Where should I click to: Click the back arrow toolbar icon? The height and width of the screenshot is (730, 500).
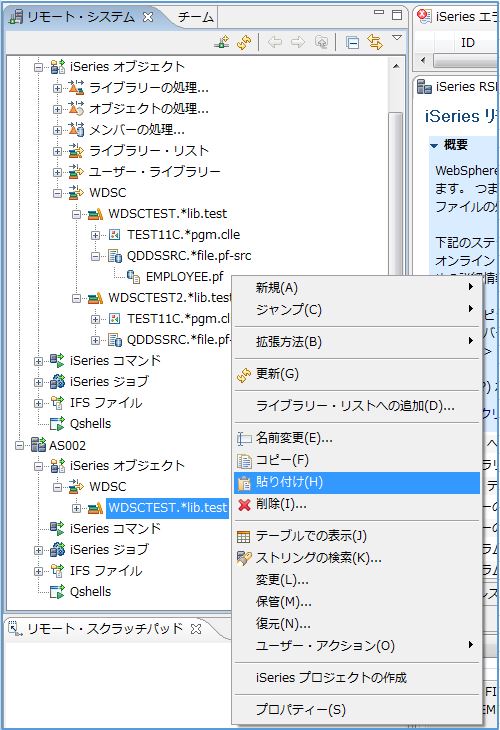[275, 42]
